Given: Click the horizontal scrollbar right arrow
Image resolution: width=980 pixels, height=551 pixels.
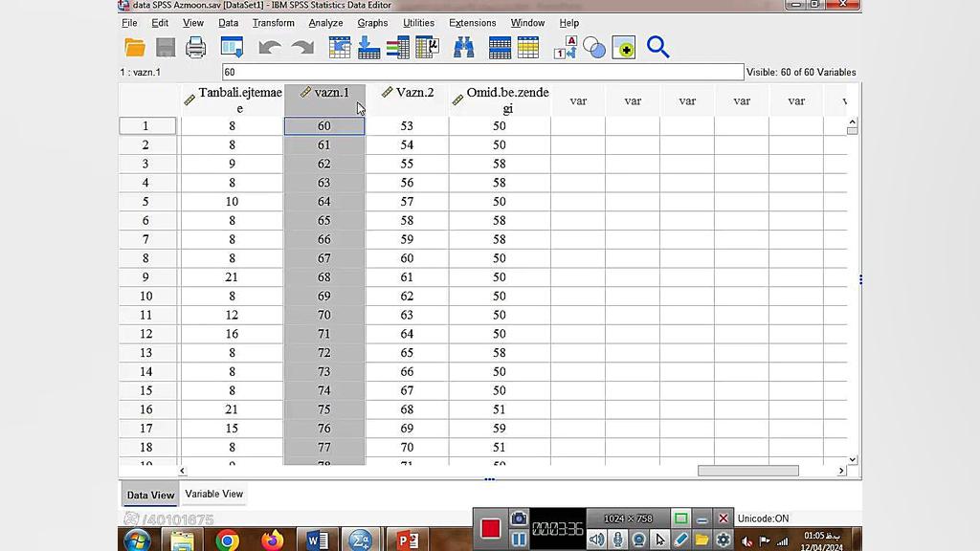Looking at the screenshot, I should [841, 471].
